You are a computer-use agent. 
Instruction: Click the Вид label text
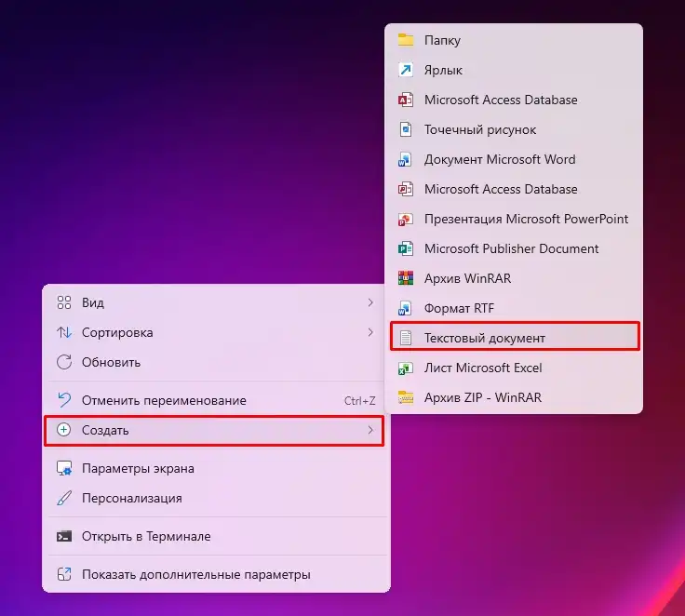click(x=93, y=302)
